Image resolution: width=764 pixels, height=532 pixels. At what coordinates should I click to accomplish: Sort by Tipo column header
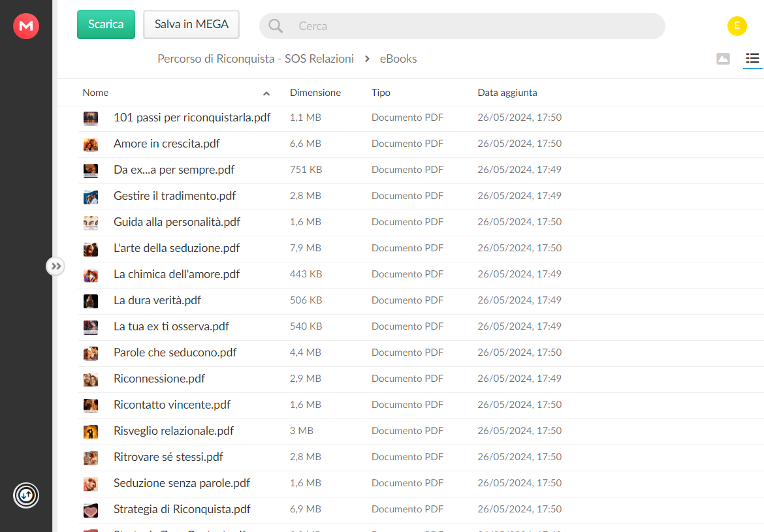click(381, 93)
